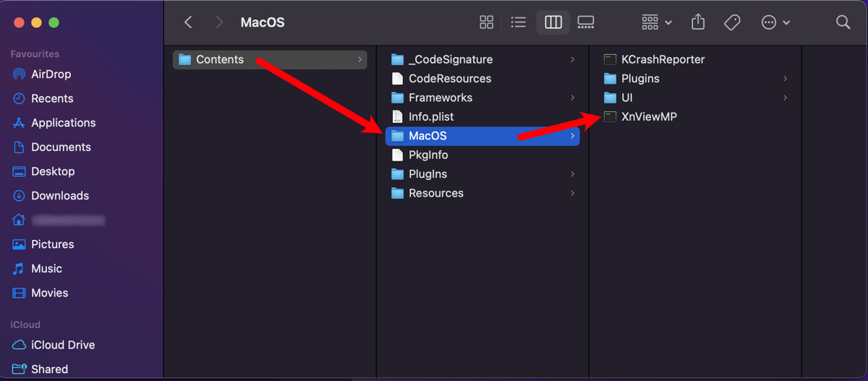The width and height of the screenshot is (868, 381).
Task: Expand the Resources folder chevron
Action: pos(572,193)
